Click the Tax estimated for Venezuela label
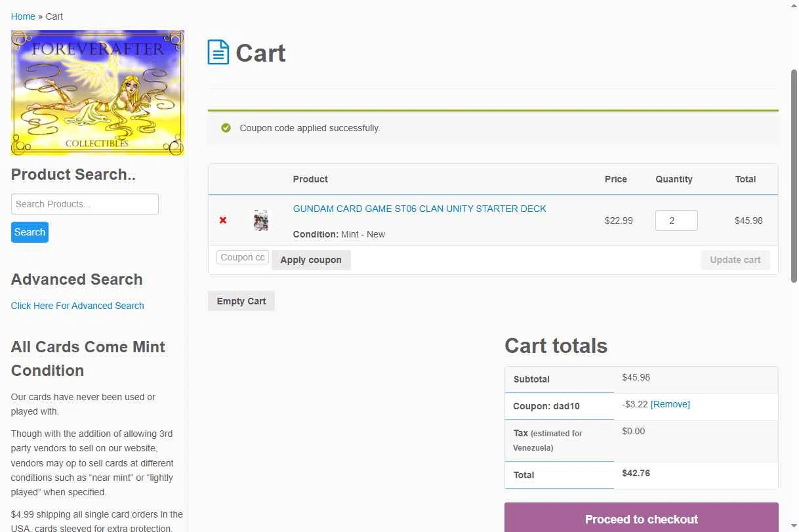The image size is (799, 532). click(x=548, y=440)
